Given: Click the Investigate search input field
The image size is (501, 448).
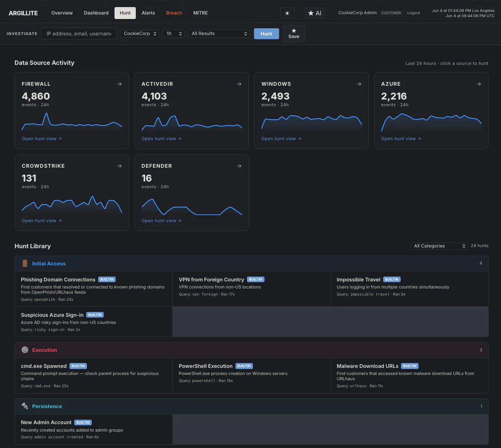Looking at the screenshot, I should [79, 34].
